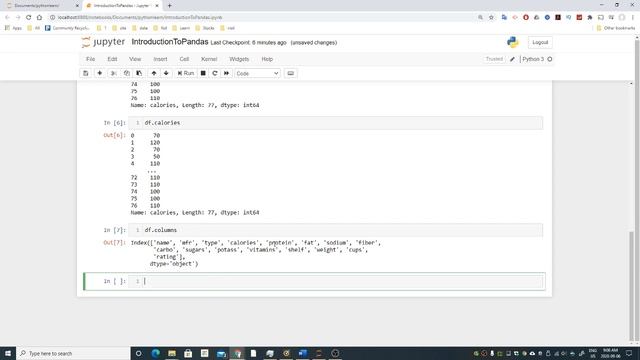Move the selected cell down
640x360 pixels.
166,73
